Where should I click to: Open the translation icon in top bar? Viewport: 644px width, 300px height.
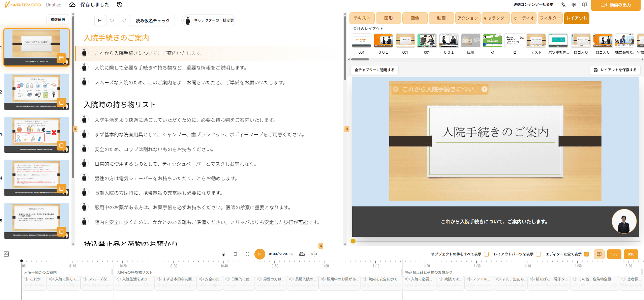pyautogui.click(x=563, y=5)
